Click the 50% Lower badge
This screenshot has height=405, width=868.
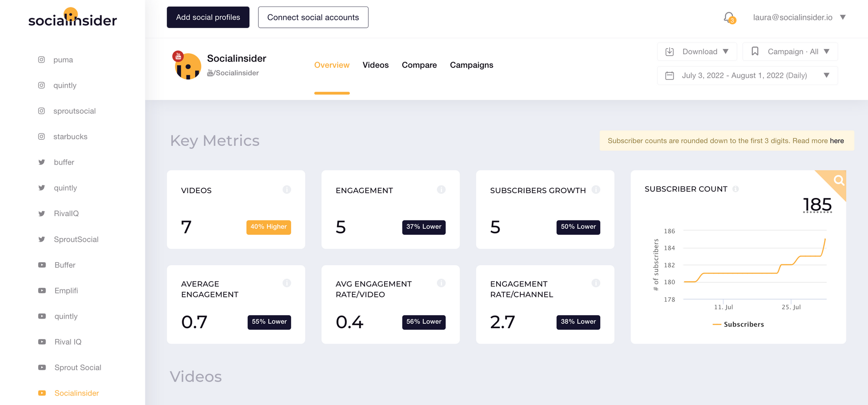(x=579, y=227)
